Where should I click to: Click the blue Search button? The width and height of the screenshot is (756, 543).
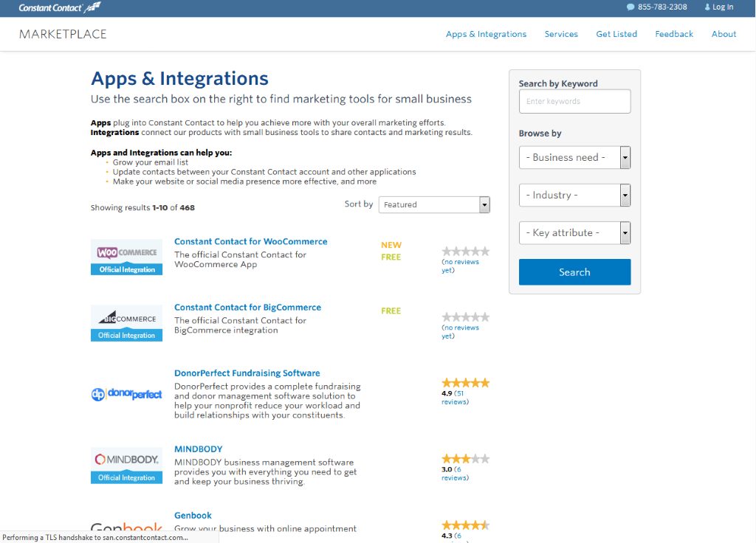(574, 272)
